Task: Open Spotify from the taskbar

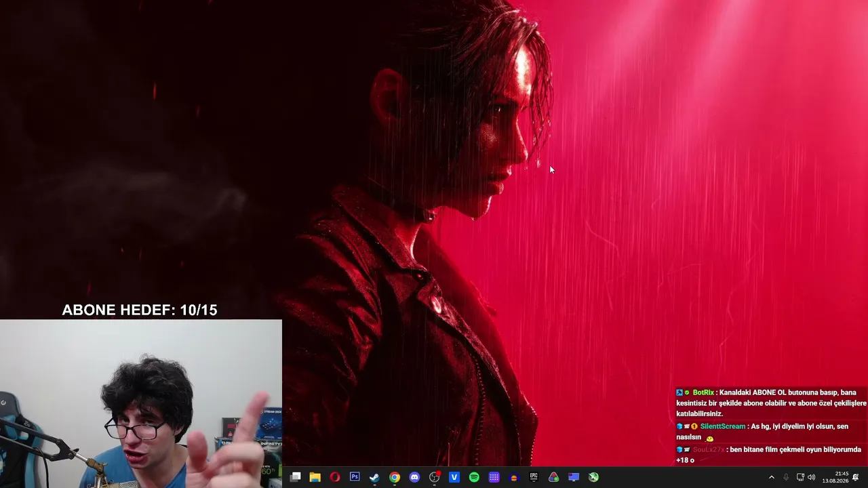Action: (474, 477)
